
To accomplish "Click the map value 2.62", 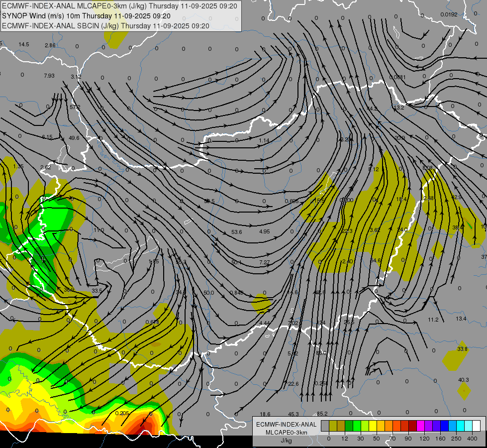I will (x=46, y=167).
